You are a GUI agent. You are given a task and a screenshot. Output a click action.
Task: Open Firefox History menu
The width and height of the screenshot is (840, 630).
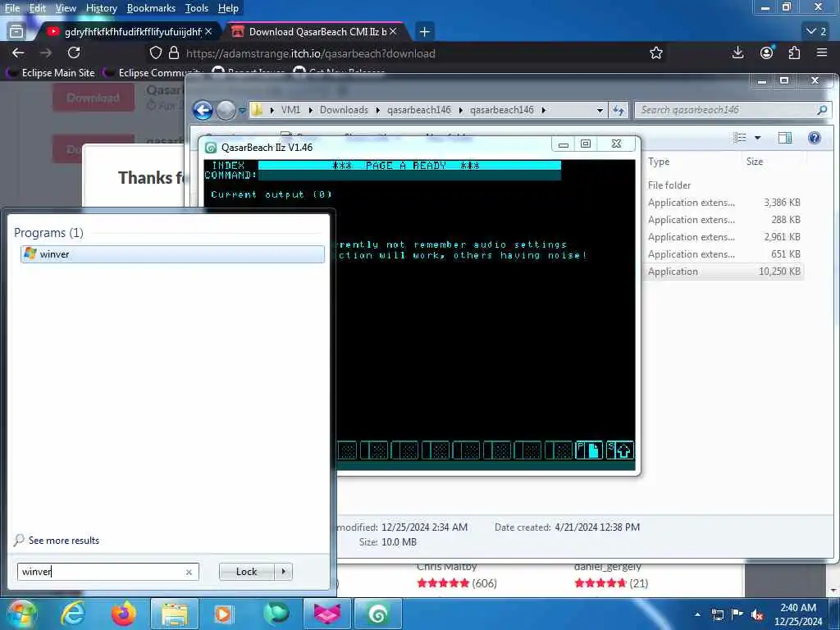click(101, 8)
